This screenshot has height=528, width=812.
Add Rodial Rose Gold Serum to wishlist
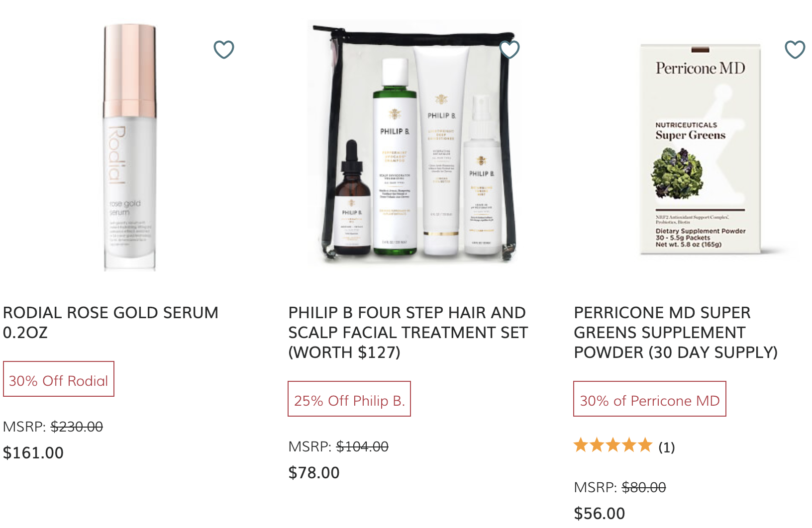224,49
